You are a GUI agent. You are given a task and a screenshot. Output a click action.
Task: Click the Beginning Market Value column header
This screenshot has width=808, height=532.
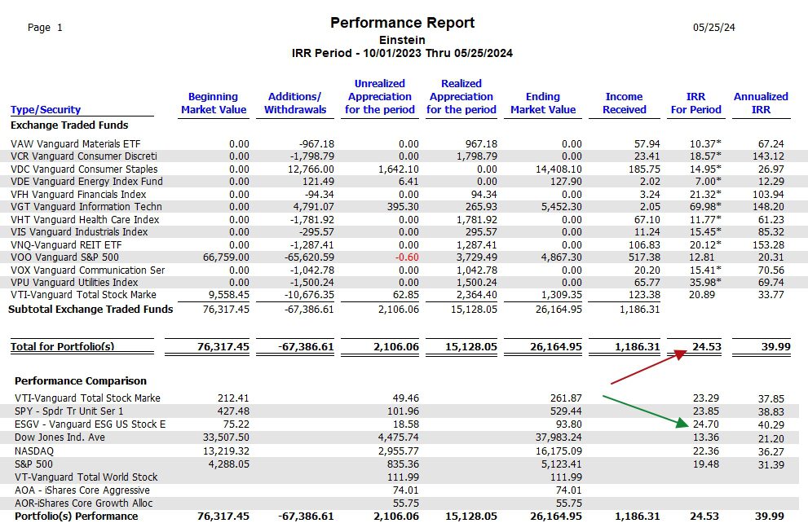click(x=214, y=103)
